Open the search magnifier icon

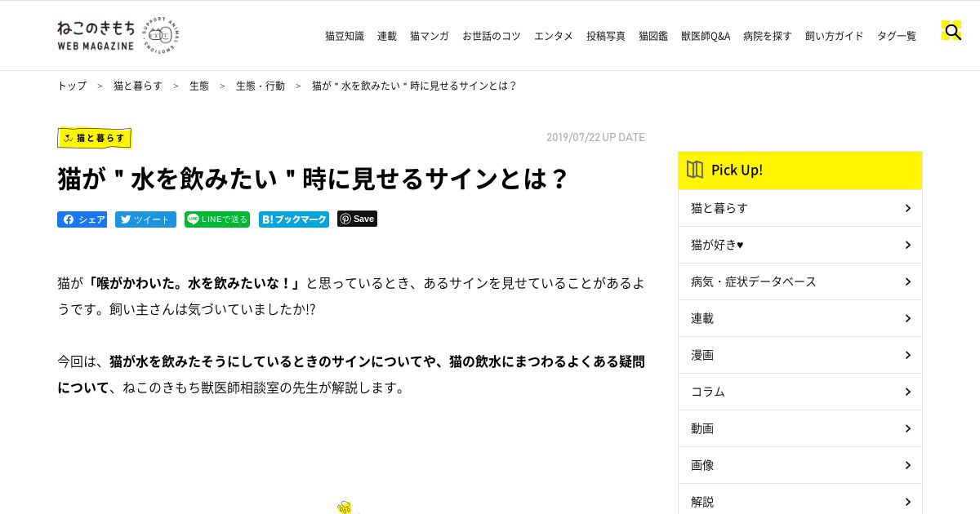(951, 31)
